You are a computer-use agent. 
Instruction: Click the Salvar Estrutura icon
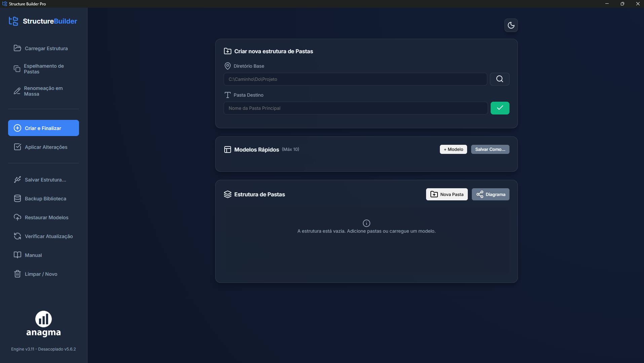tap(17, 179)
